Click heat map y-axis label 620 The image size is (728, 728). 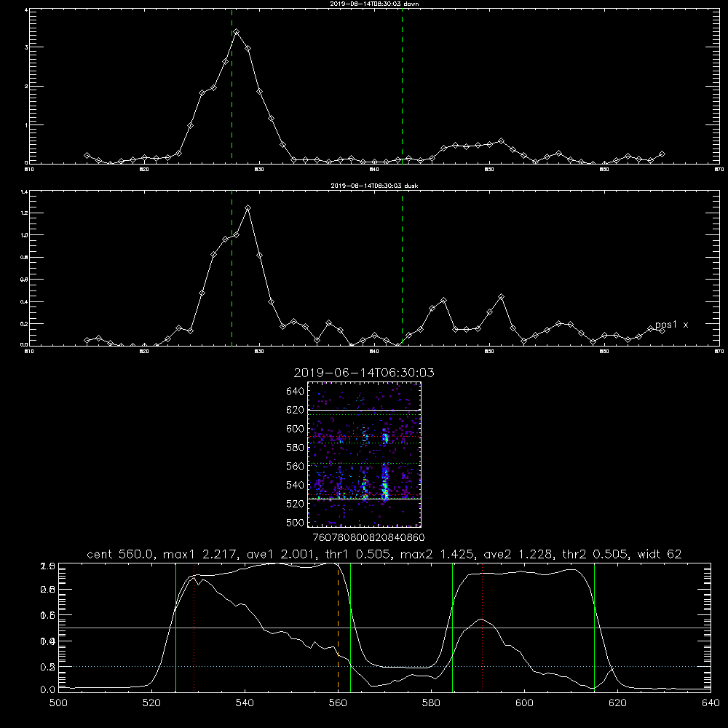tap(296, 410)
